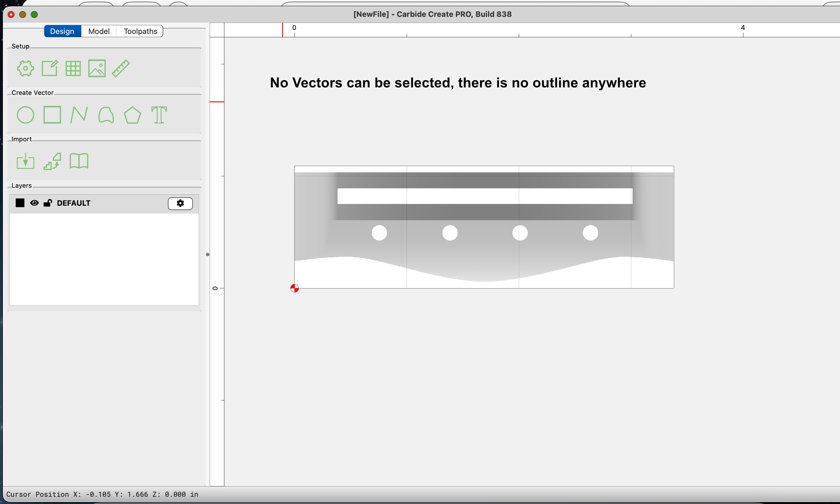Click the Import file icon
The width and height of the screenshot is (840, 504).
click(26, 161)
